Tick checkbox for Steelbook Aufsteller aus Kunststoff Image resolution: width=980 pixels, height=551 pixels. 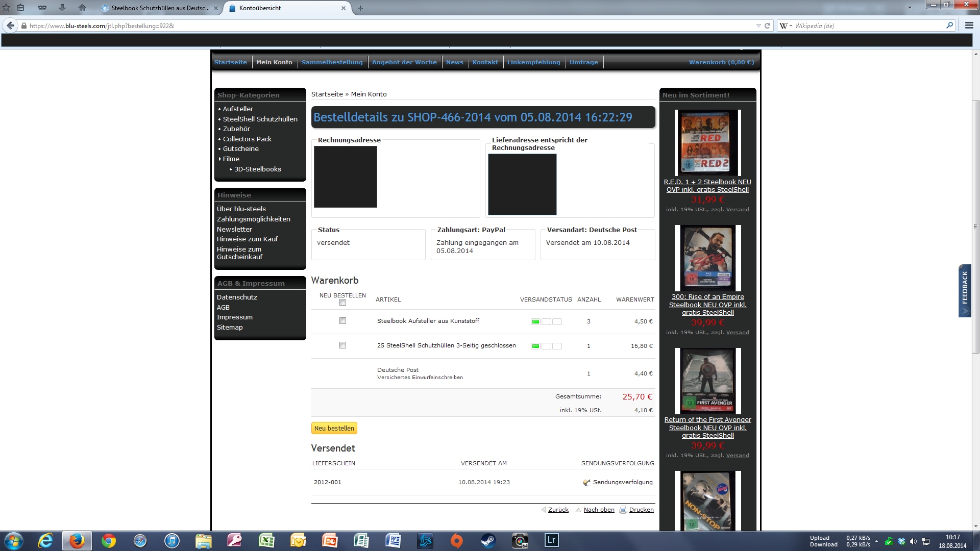click(x=342, y=321)
